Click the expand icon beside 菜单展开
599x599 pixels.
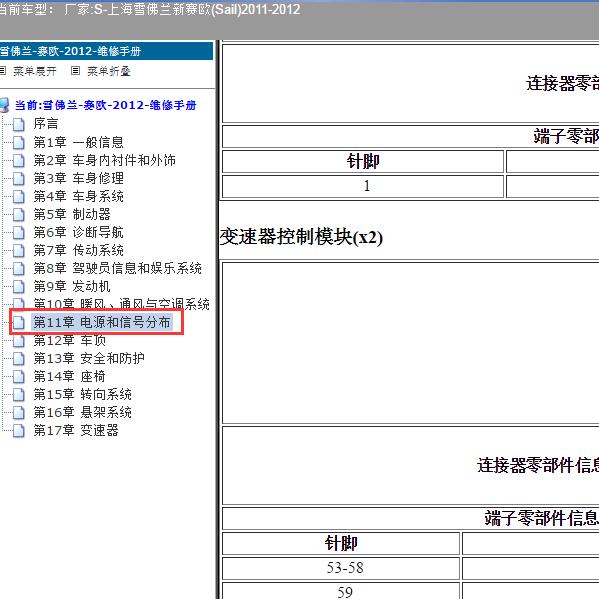click(x=3, y=71)
